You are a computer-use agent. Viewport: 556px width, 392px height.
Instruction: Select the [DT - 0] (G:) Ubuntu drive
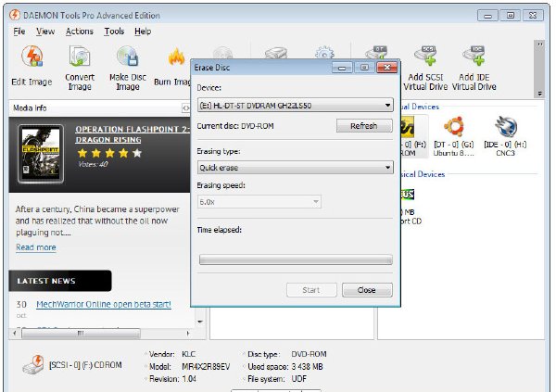pyautogui.click(x=454, y=136)
